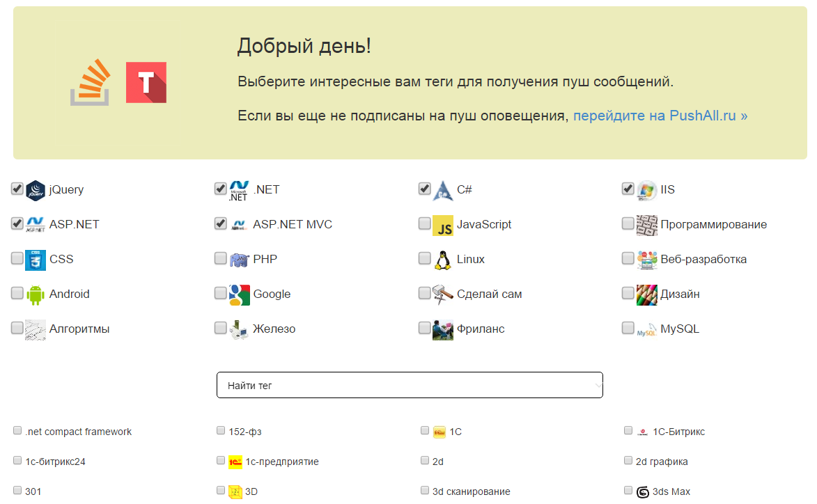The image size is (817, 504).
Task: Click the ASP.NET tag icon
Action: point(36,225)
